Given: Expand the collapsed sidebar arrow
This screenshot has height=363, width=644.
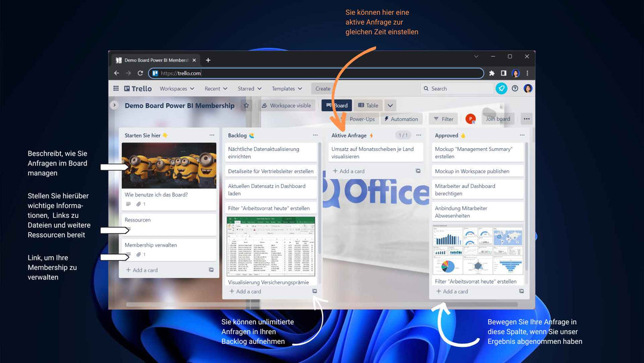Looking at the screenshot, I should click(x=114, y=105).
